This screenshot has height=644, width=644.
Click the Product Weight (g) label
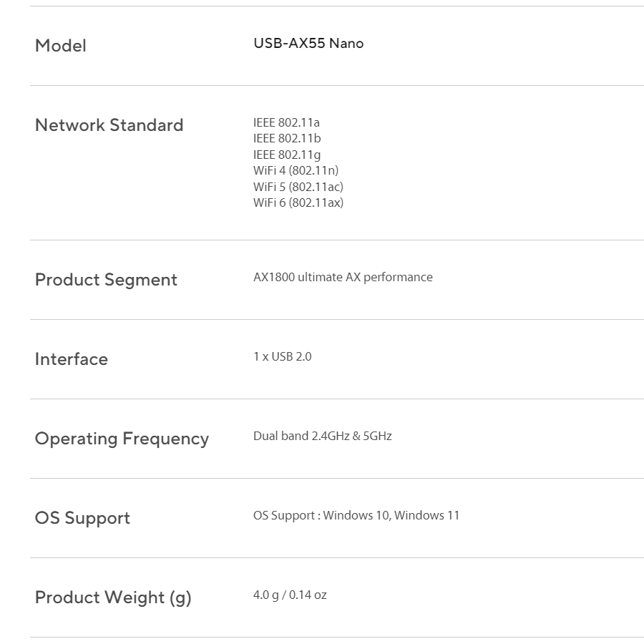(x=113, y=597)
